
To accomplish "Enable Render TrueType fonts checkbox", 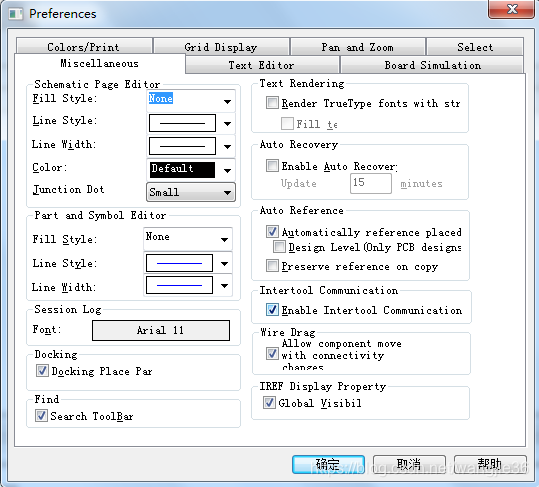I will (272, 102).
